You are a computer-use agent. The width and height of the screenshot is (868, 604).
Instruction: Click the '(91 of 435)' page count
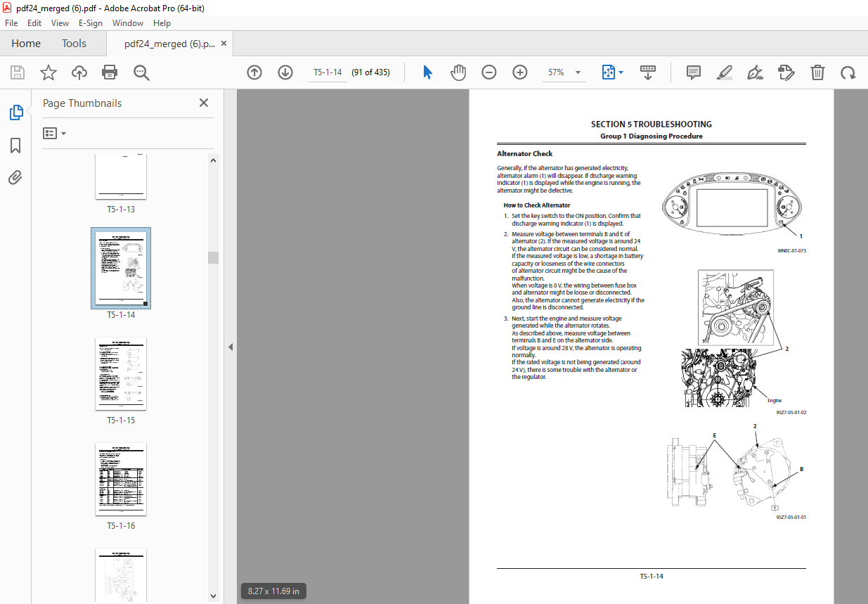(371, 72)
